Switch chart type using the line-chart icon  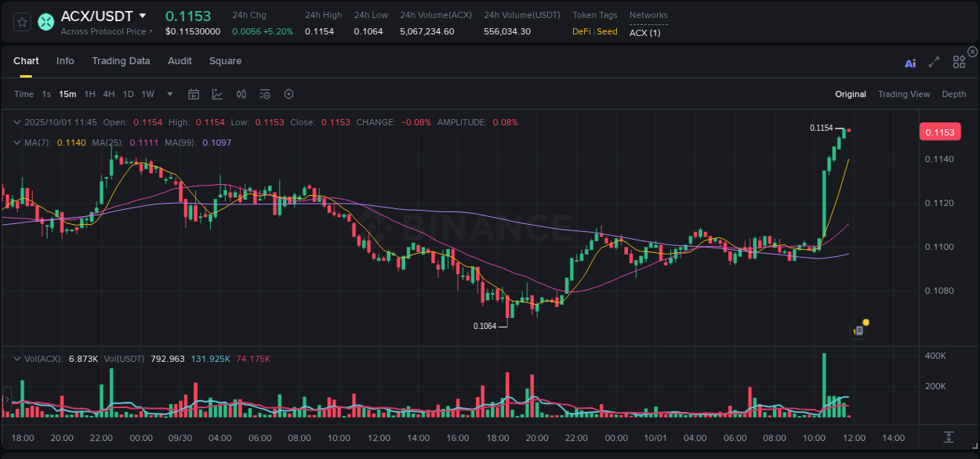[x=217, y=94]
